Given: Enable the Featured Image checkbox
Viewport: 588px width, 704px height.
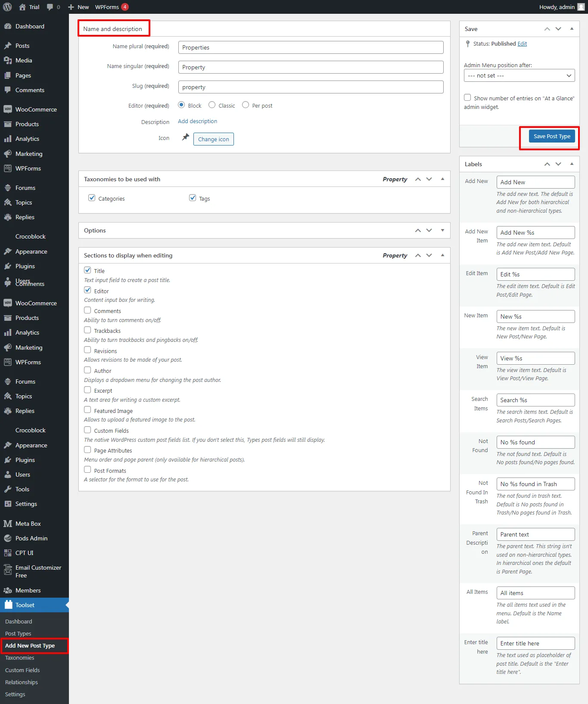Looking at the screenshot, I should pos(87,410).
